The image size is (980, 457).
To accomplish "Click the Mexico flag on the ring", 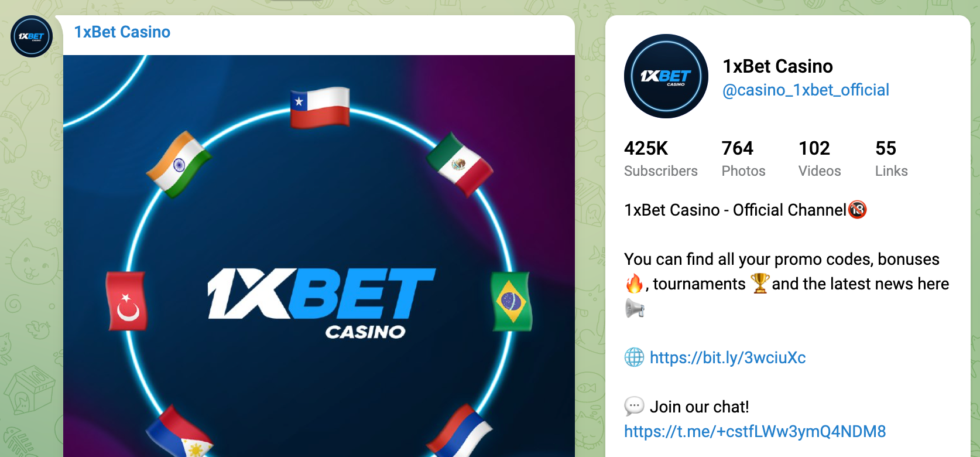I will (x=460, y=164).
